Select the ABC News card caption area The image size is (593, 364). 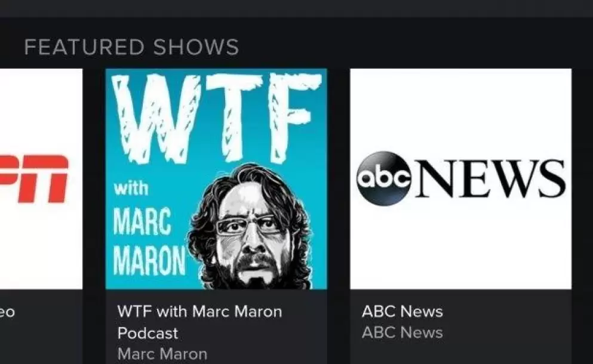[460, 326]
